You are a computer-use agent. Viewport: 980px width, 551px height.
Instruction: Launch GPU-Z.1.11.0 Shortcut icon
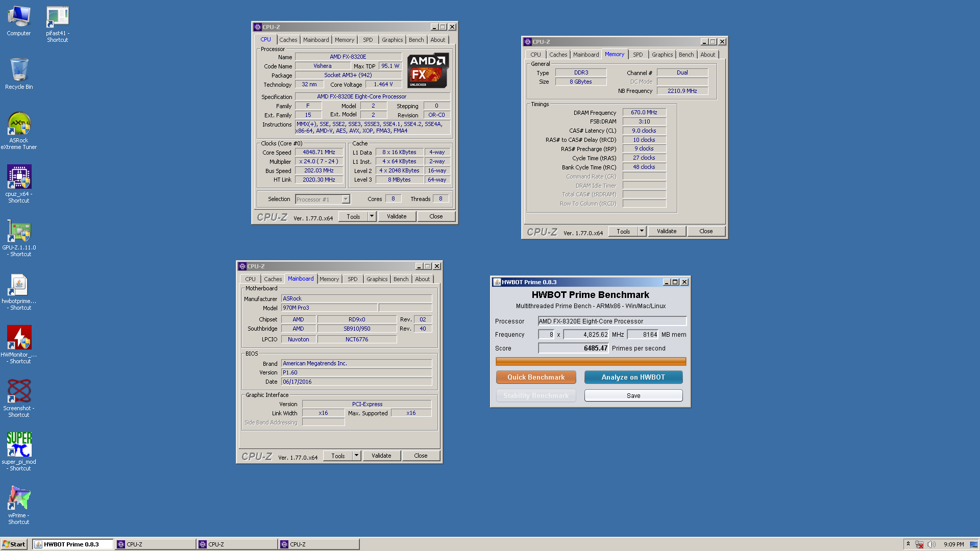19,238
